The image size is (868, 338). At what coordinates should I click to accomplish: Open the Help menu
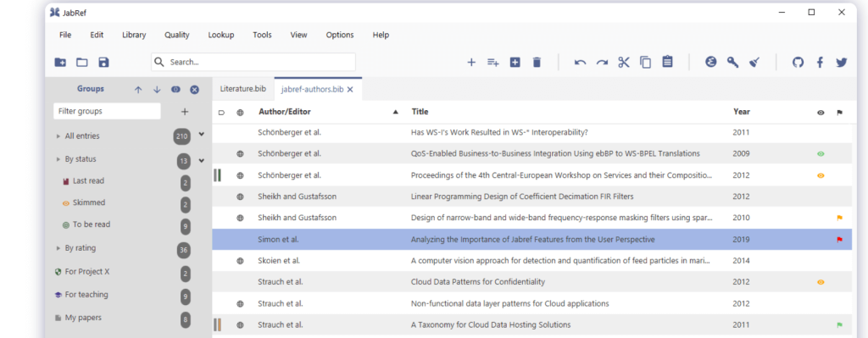(x=381, y=35)
